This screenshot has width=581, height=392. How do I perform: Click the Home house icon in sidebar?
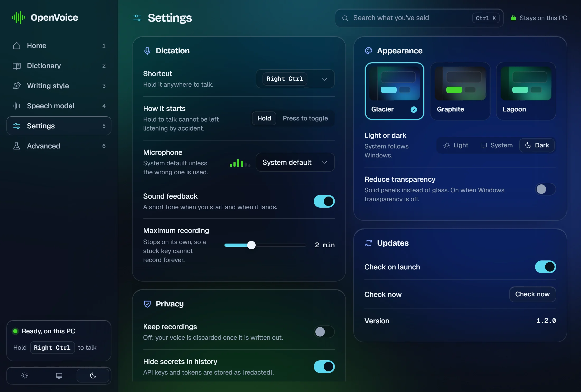[17, 46]
